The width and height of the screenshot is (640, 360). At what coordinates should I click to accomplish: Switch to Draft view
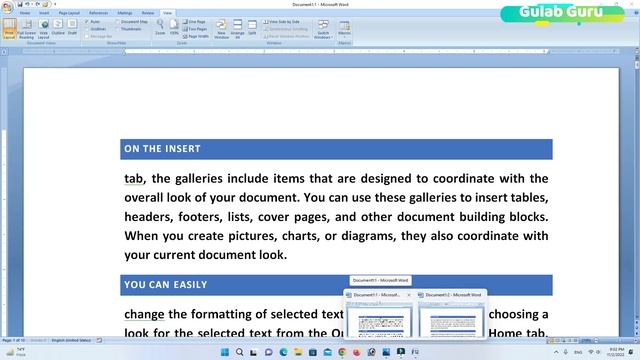tap(72, 27)
